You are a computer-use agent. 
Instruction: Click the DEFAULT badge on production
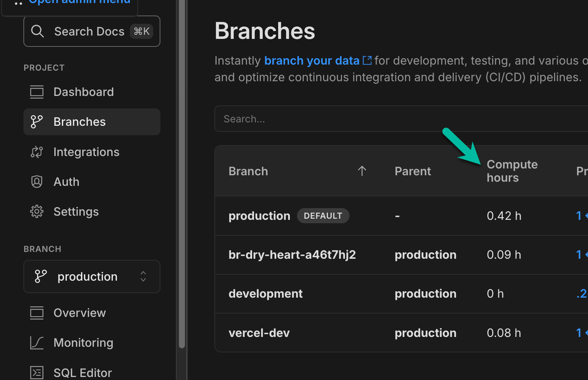tap(323, 216)
